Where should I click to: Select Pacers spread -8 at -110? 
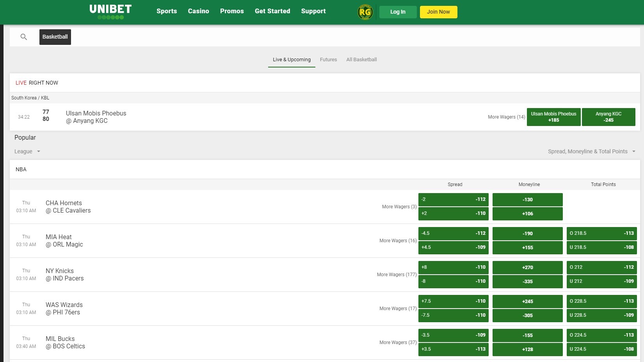454,281
